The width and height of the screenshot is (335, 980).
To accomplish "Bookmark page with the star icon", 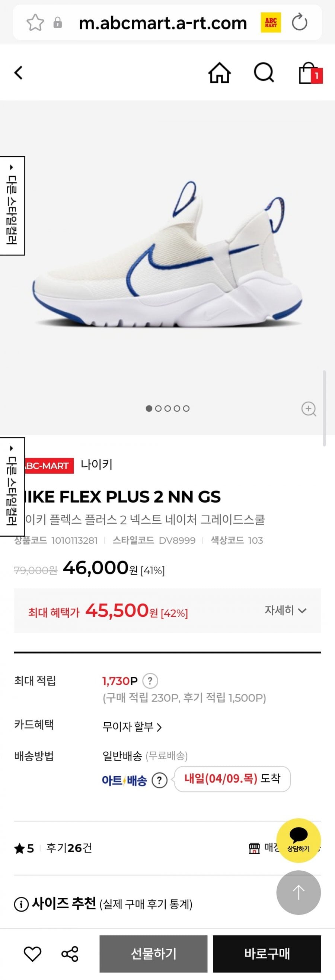I will point(35,22).
